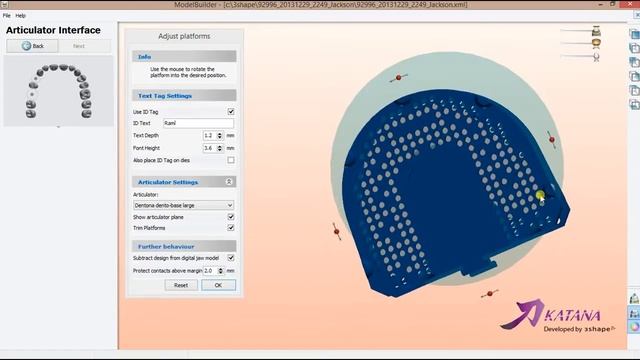Click the teeth arch overview thumbnail
The width and height of the screenshot is (640, 360).
(58, 91)
